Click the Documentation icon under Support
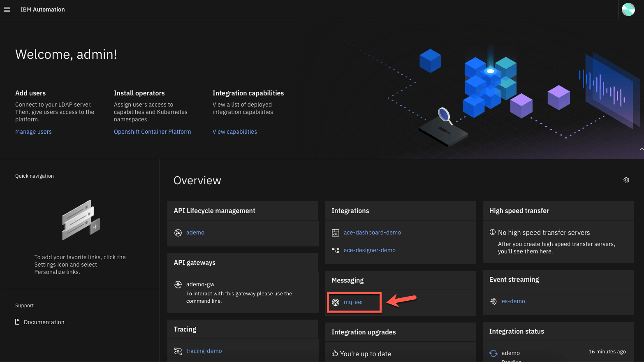 coord(17,322)
